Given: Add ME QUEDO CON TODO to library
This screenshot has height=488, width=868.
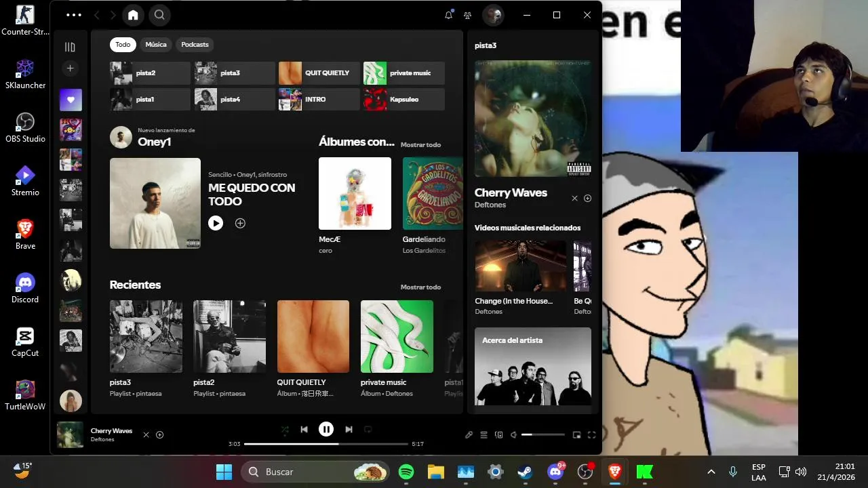Looking at the screenshot, I should pyautogui.click(x=240, y=223).
